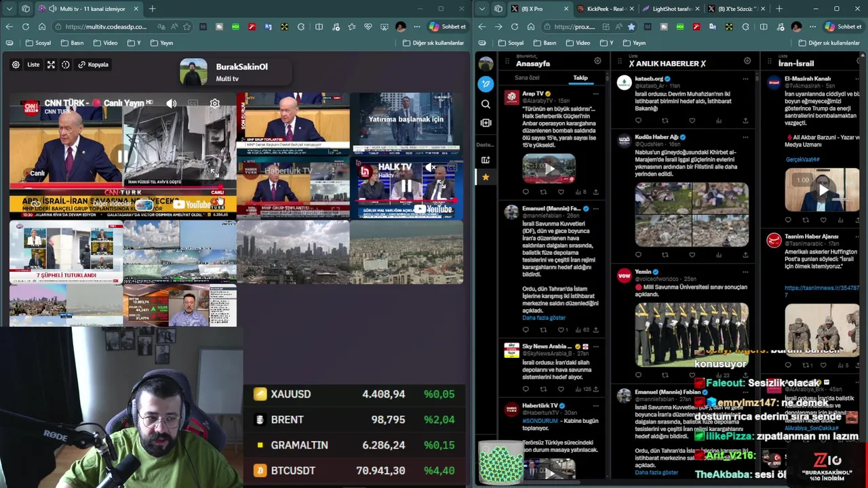Toggle captions on the CNN TÜRK player
Viewport: 868px width, 488px height.
pyautogui.click(x=193, y=104)
